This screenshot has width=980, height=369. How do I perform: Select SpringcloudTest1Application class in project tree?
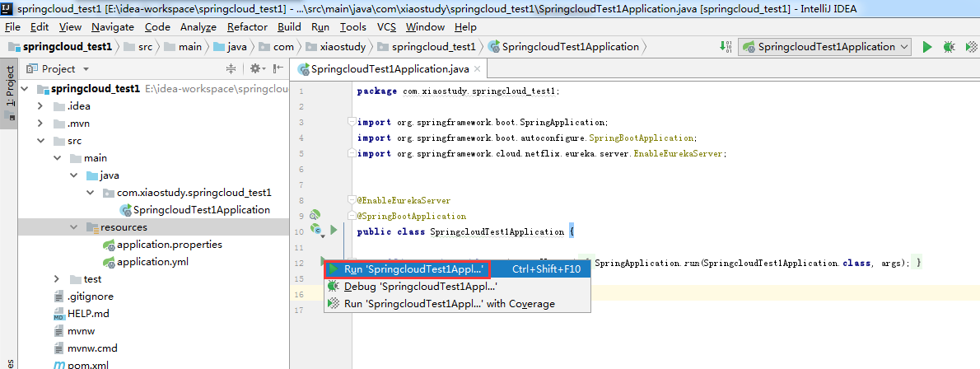point(194,210)
